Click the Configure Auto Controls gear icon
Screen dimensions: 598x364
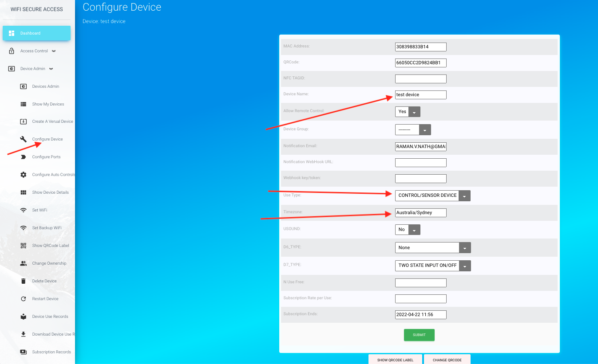(24, 175)
